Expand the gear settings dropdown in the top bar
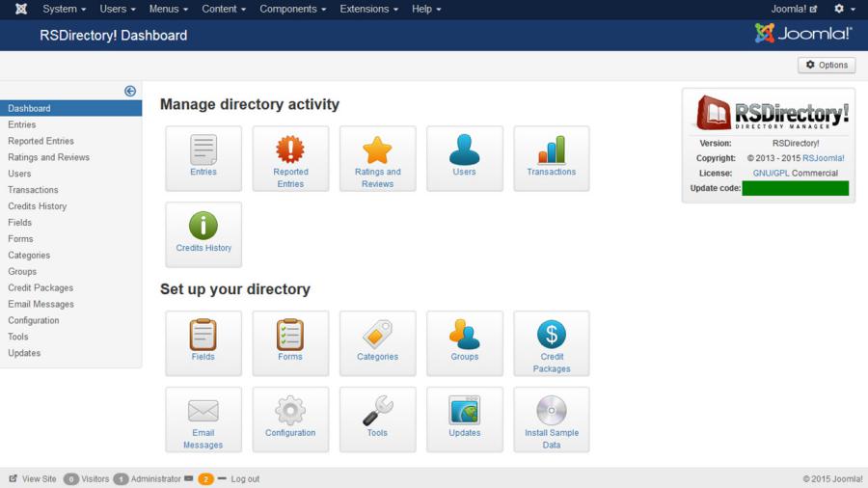The image size is (868, 488). [844, 9]
